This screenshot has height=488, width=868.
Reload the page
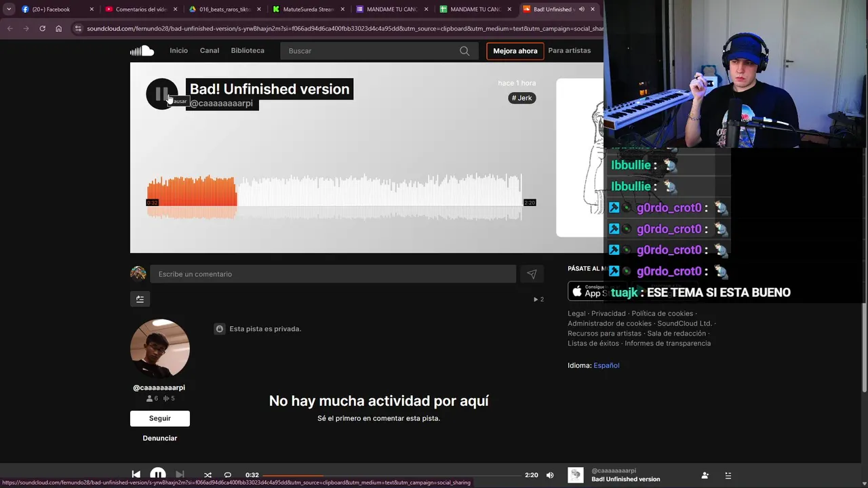42,28
